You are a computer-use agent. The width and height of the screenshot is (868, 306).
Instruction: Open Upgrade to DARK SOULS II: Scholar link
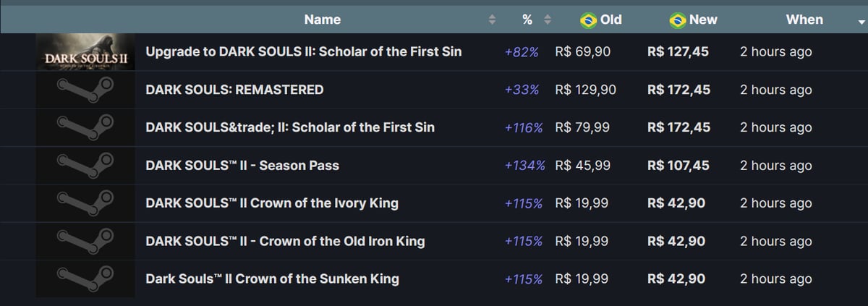point(304,51)
